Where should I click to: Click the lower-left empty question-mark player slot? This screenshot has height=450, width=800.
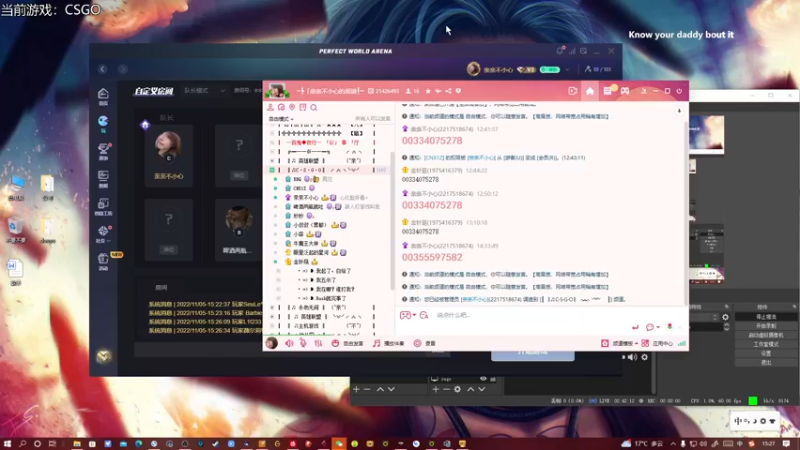click(168, 230)
